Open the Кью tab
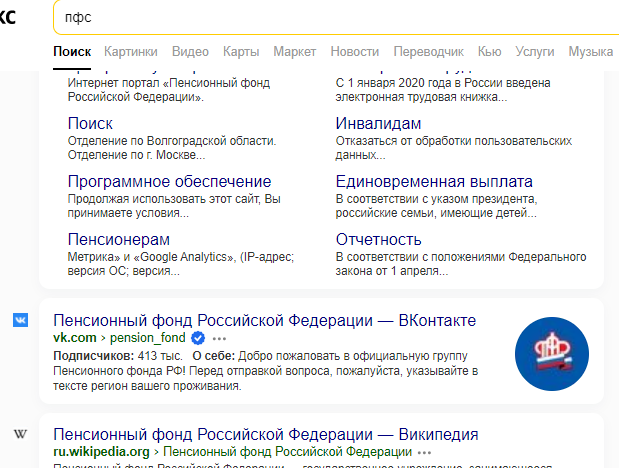Screen dimensions: 619x468 [x=490, y=52]
